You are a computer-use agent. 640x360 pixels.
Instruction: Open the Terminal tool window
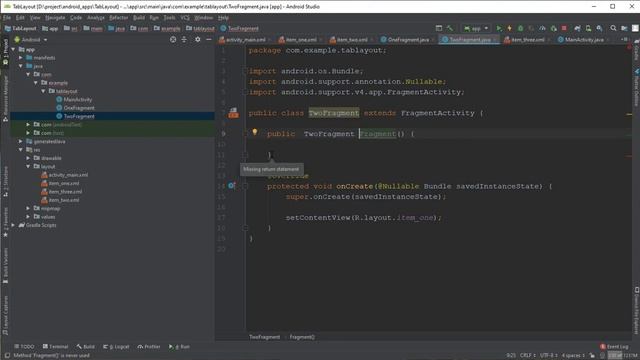click(x=56, y=347)
